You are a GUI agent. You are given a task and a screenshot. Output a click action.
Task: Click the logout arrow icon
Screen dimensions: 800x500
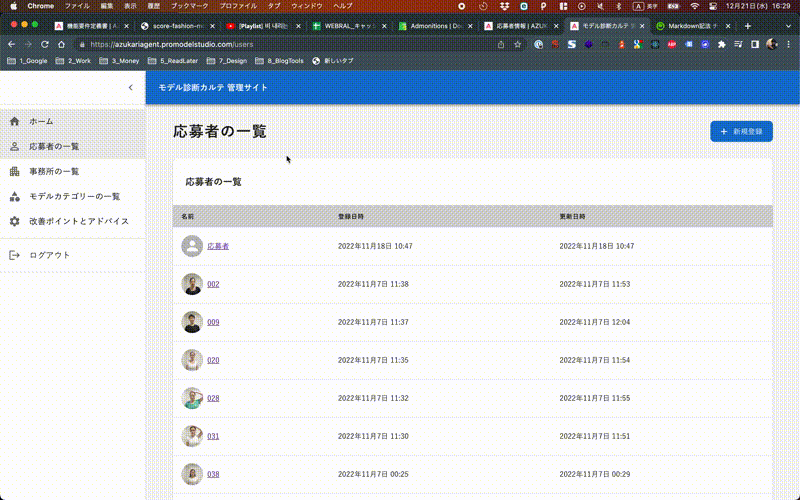click(x=14, y=255)
